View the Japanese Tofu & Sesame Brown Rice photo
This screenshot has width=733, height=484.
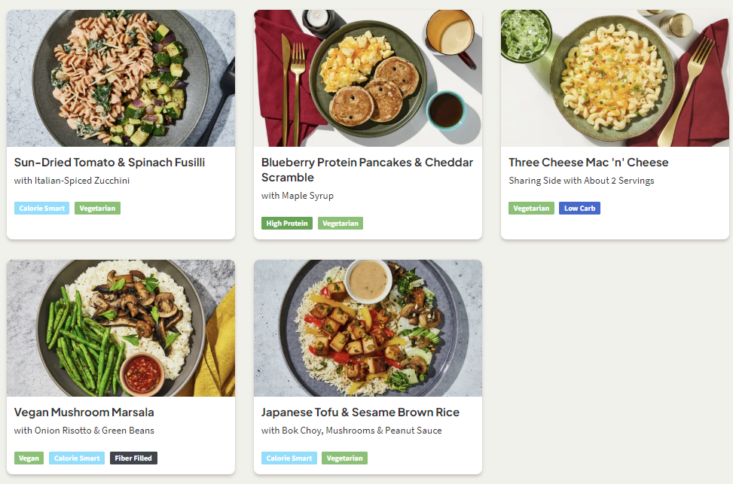[x=368, y=328]
